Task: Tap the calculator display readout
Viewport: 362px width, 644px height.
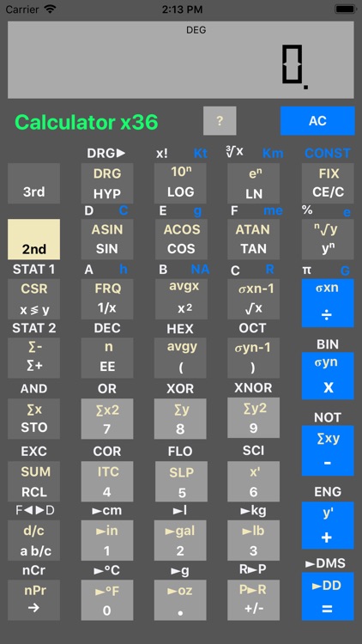Action: coord(181,60)
